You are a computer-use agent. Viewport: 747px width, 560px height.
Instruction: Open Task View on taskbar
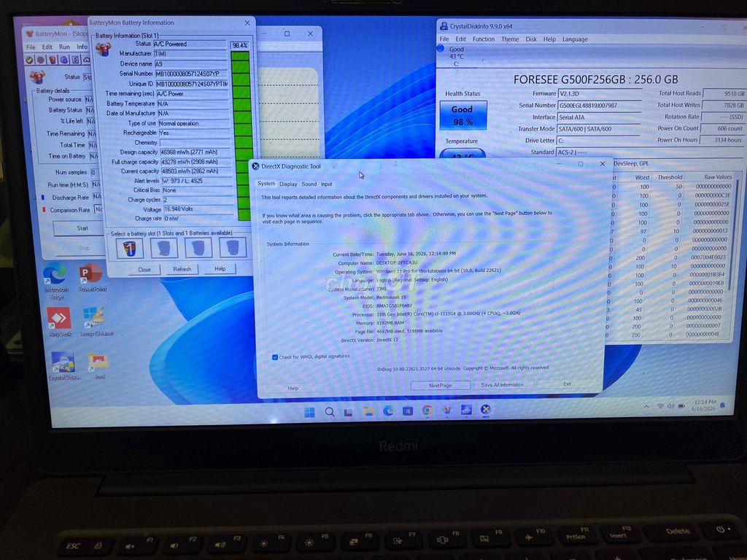(x=349, y=413)
